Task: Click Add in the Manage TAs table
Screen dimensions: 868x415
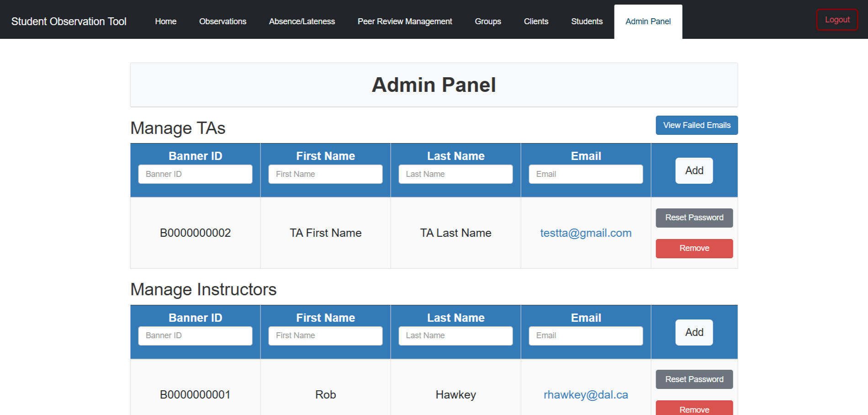Action: pos(694,170)
